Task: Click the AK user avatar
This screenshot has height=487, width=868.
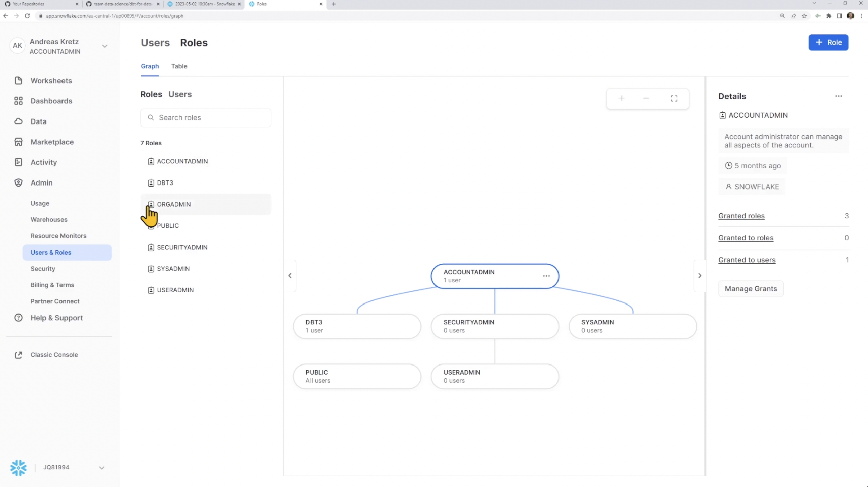Action: click(x=17, y=46)
